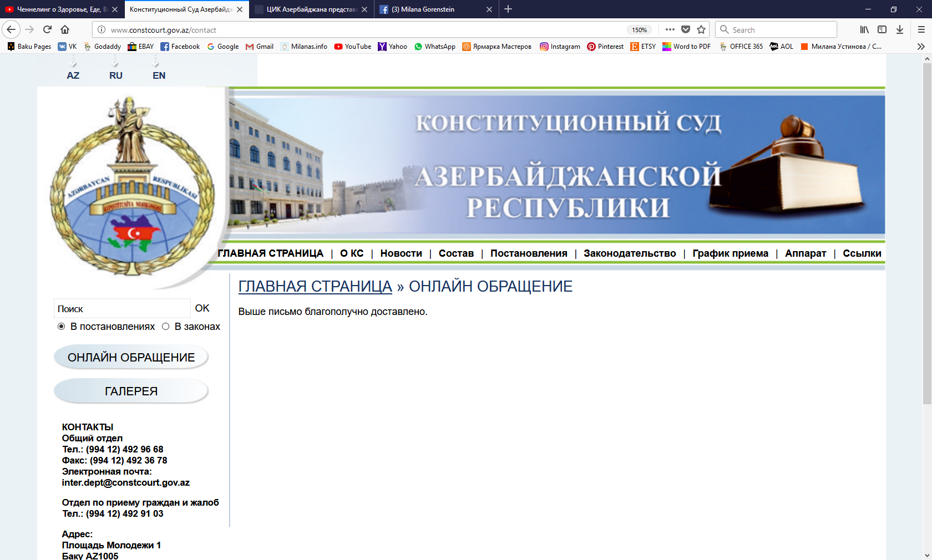This screenshot has height=560, width=932.
Task: Open the Downloads arrow icon
Action: [900, 29]
